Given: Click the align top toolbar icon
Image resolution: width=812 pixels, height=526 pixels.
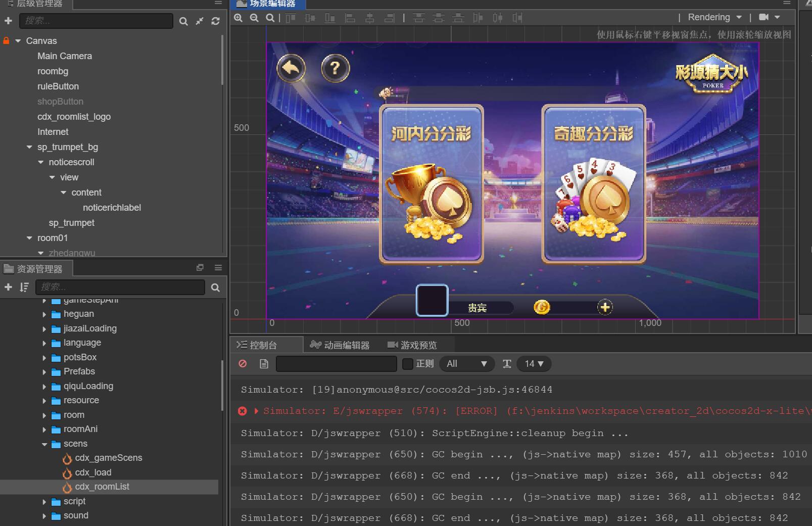Looking at the screenshot, I should [291, 18].
